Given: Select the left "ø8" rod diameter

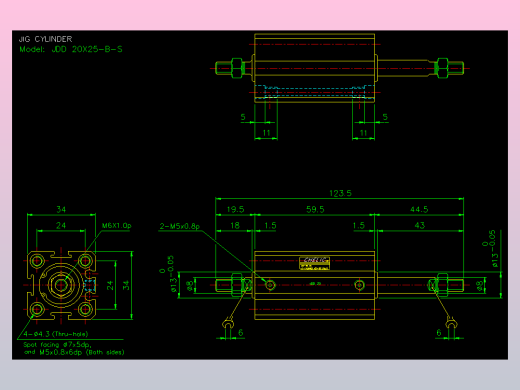Looking at the screenshot, I should click(x=190, y=286).
